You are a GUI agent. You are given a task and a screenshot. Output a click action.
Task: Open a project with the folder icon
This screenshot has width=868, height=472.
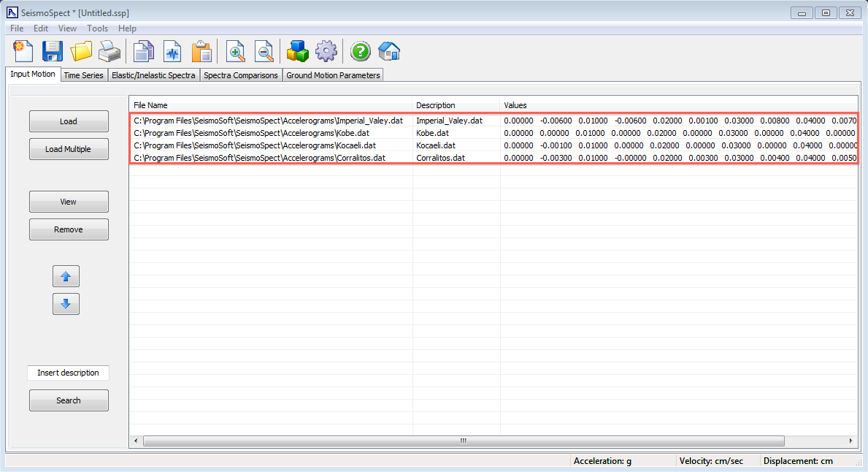coord(81,51)
